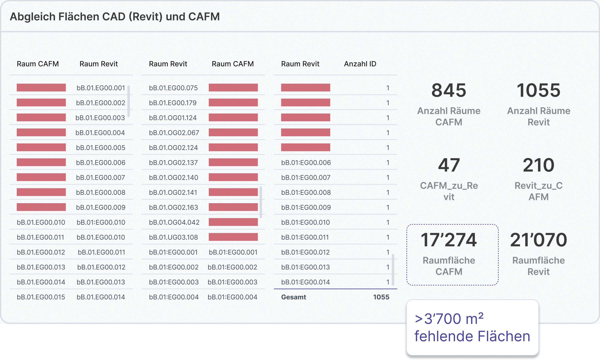The width and height of the screenshot is (600, 364).
Task: Select the 17'274 Raumfläche CAFM card
Action: click(452, 254)
